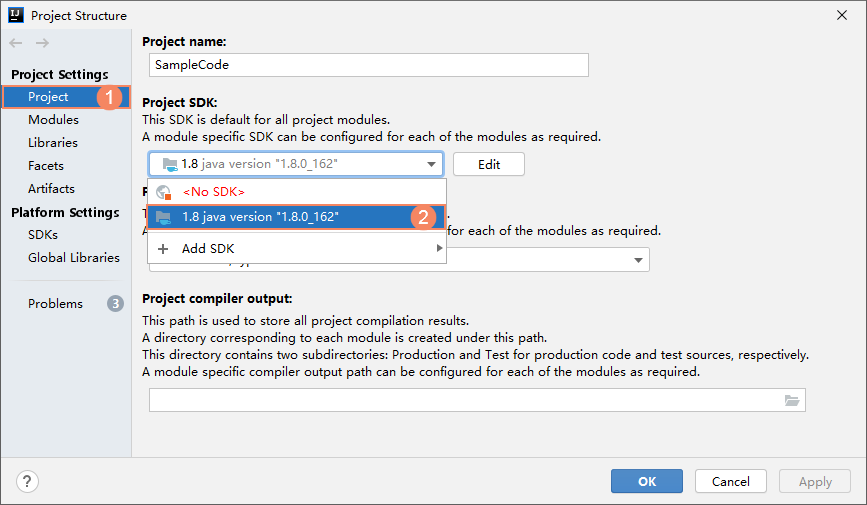Open the Libraries settings page
This screenshot has width=867, height=505.
53,143
